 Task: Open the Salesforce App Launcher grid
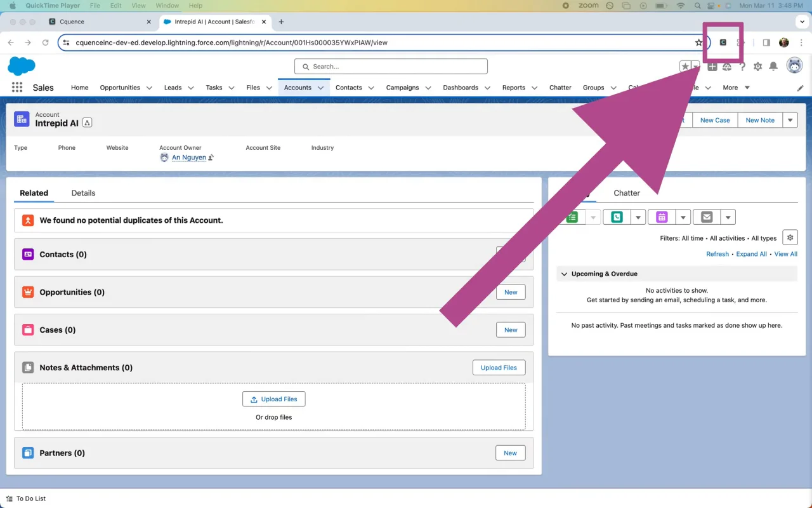click(17, 88)
